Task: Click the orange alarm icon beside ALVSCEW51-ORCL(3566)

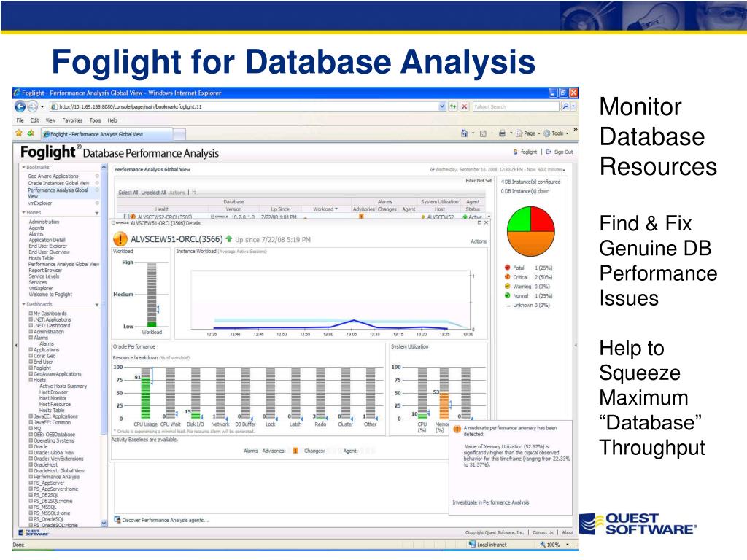Action: click(x=120, y=238)
